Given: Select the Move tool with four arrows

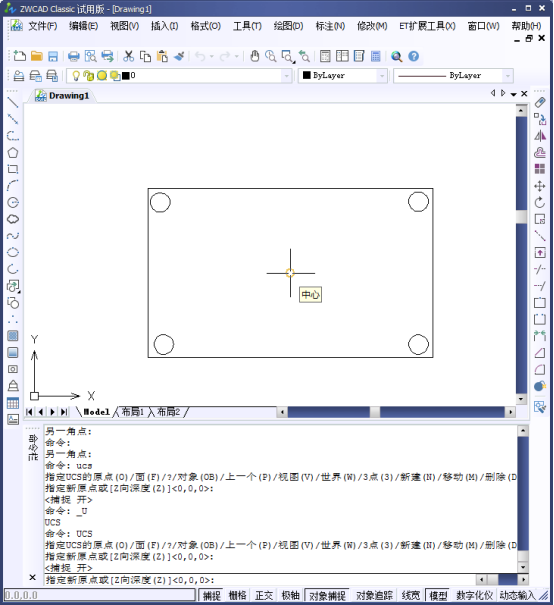Looking at the screenshot, I should [540, 186].
